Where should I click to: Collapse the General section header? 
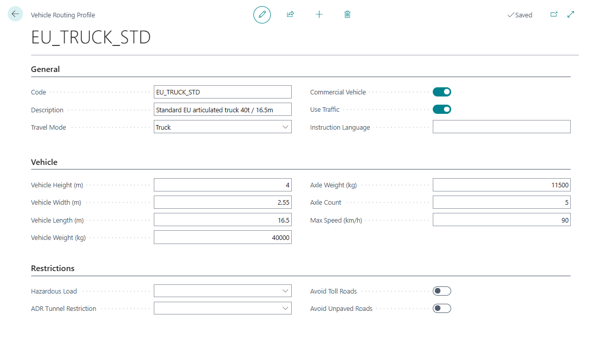(45, 69)
